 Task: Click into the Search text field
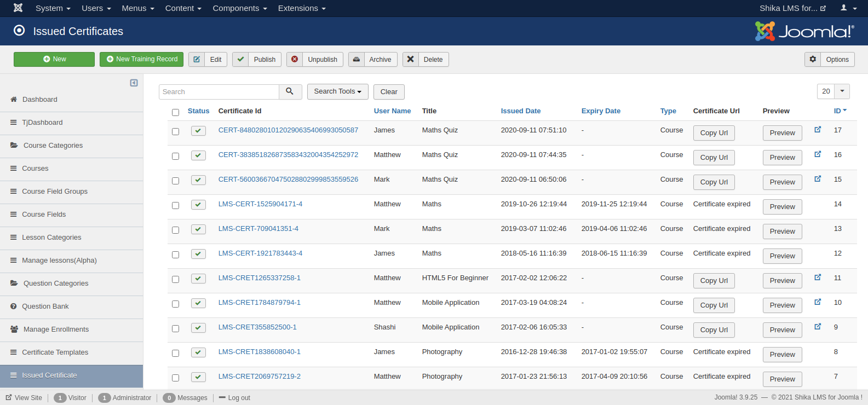[219, 91]
